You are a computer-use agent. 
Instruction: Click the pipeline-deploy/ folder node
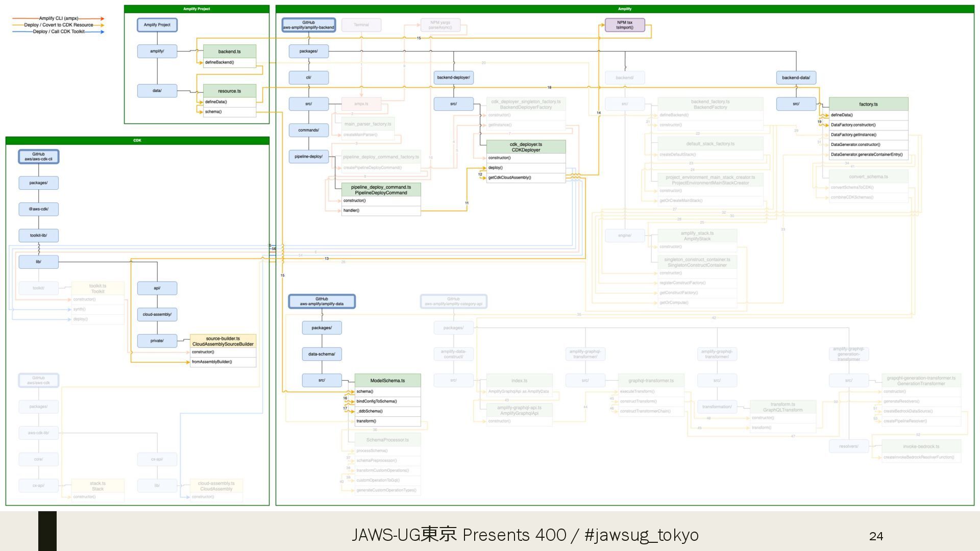(x=308, y=157)
